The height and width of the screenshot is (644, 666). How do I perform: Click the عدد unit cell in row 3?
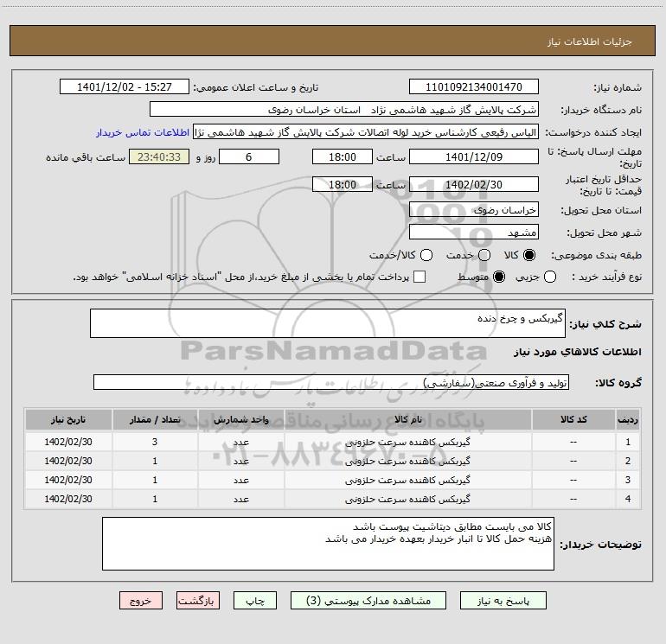click(240, 480)
